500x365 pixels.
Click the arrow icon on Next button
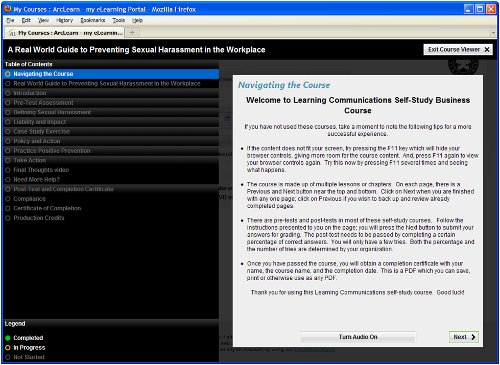[x=473, y=337]
